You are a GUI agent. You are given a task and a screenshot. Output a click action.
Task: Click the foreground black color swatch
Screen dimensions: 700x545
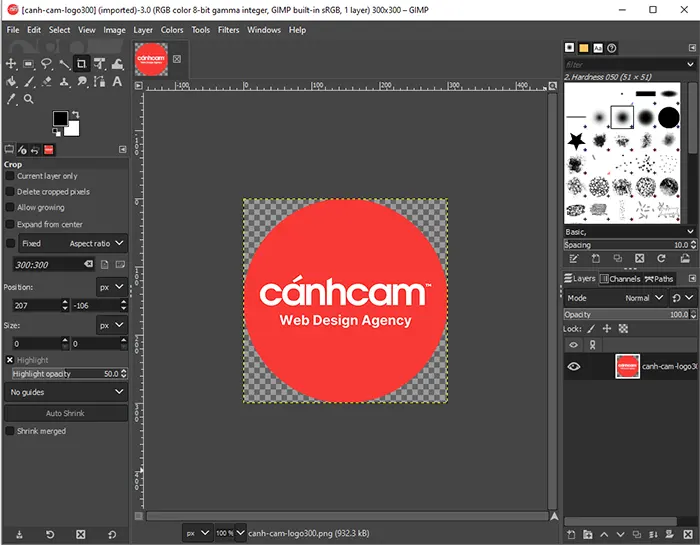click(x=60, y=119)
